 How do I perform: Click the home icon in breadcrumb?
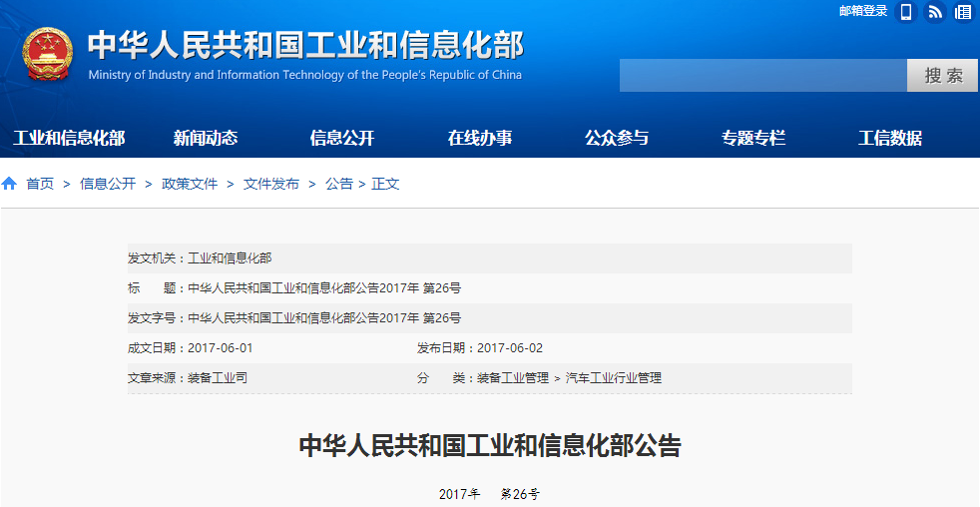coord(9,184)
